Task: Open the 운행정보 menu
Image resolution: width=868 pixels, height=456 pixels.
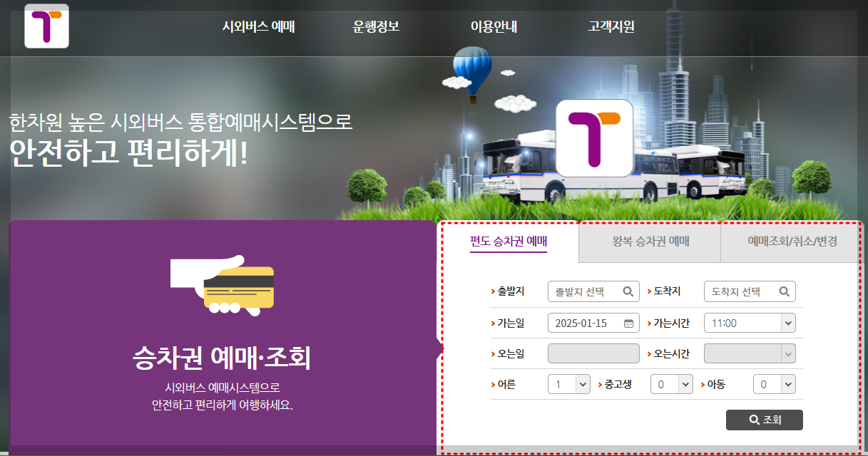Action: [374, 26]
